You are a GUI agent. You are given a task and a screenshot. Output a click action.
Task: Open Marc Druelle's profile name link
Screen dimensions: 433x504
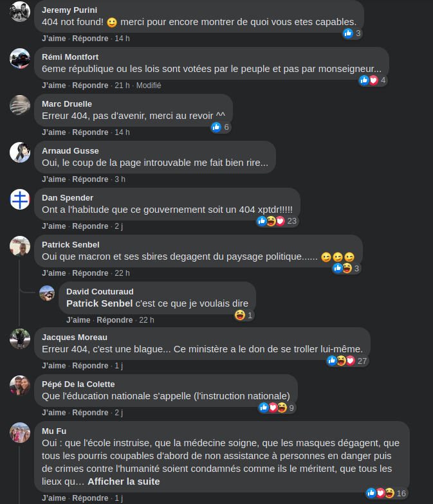point(67,104)
